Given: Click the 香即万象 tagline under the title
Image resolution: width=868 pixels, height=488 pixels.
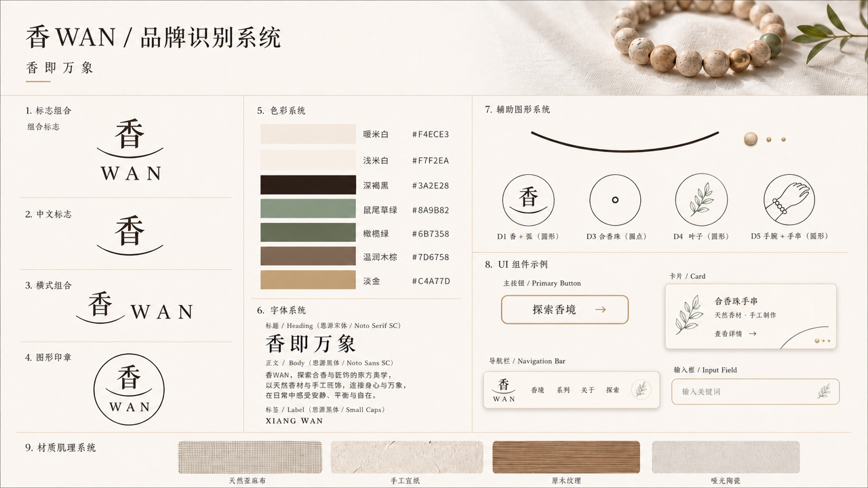Looking at the screenshot, I should [x=60, y=68].
